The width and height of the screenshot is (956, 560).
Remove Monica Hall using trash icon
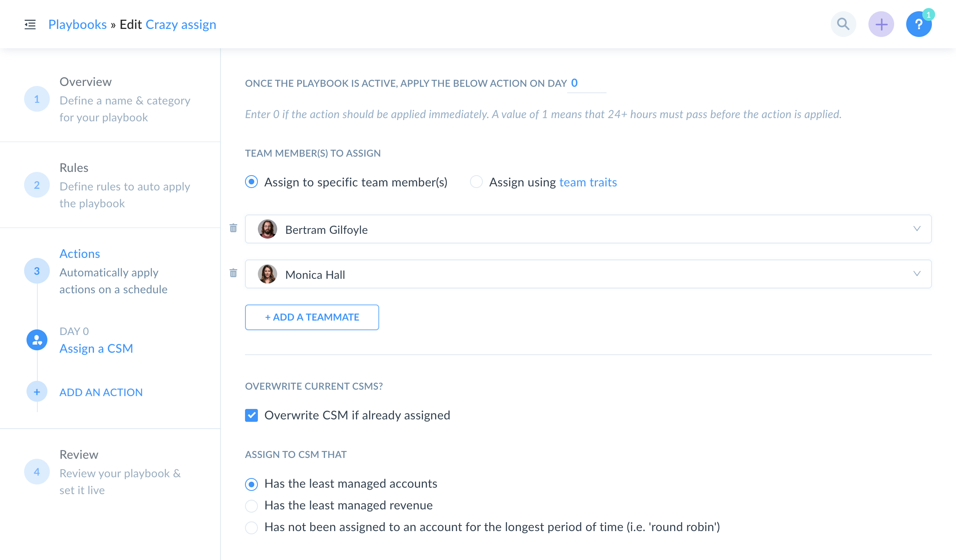pyautogui.click(x=233, y=273)
